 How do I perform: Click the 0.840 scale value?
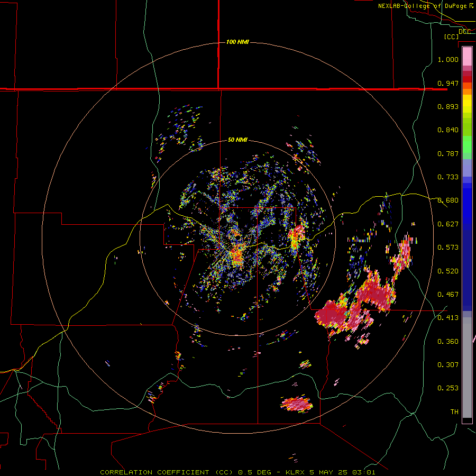(x=448, y=130)
